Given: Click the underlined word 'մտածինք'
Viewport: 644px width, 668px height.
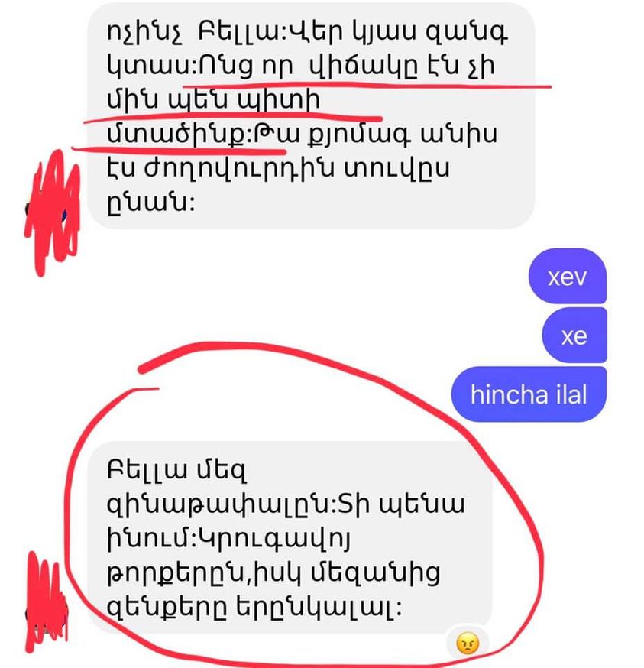Looking at the screenshot, I should pos(176,135).
